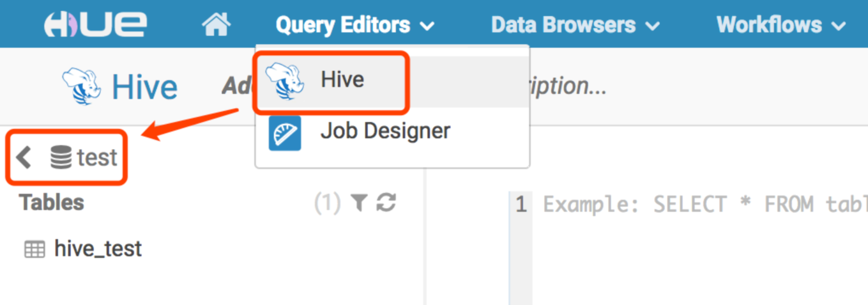
Task: Click the line number 1 gutter
Action: (521, 205)
